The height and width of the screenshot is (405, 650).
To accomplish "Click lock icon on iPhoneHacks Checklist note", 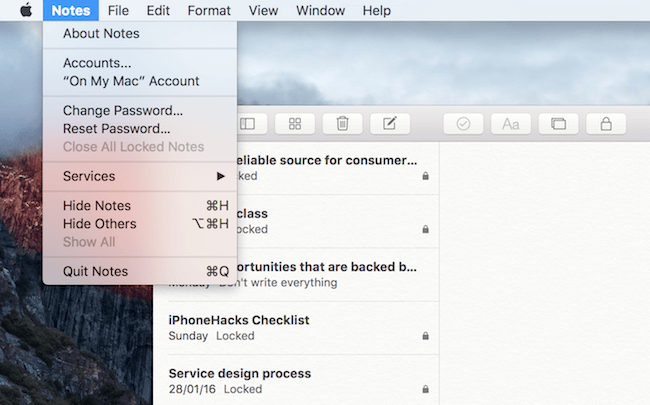I will tap(425, 336).
